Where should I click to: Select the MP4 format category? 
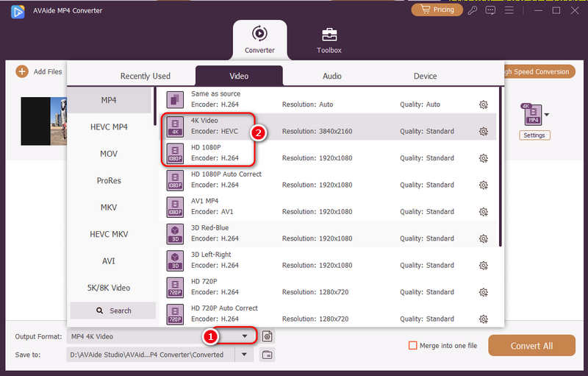pyautogui.click(x=109, y=100)
